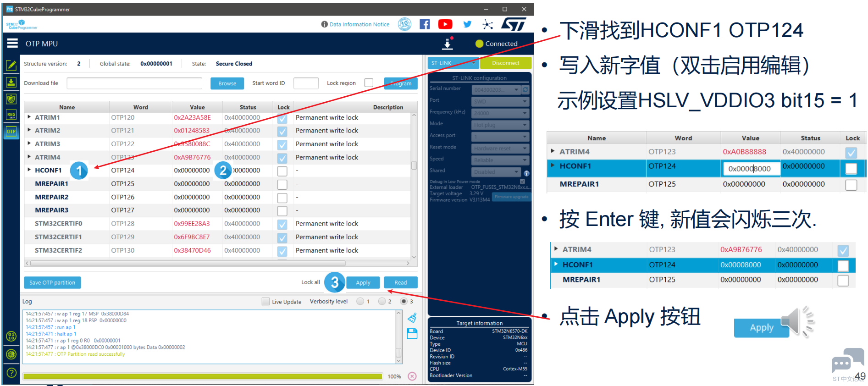
Task: Open the Speed dropdown showing Reliable
Action: tap(500, 160)
